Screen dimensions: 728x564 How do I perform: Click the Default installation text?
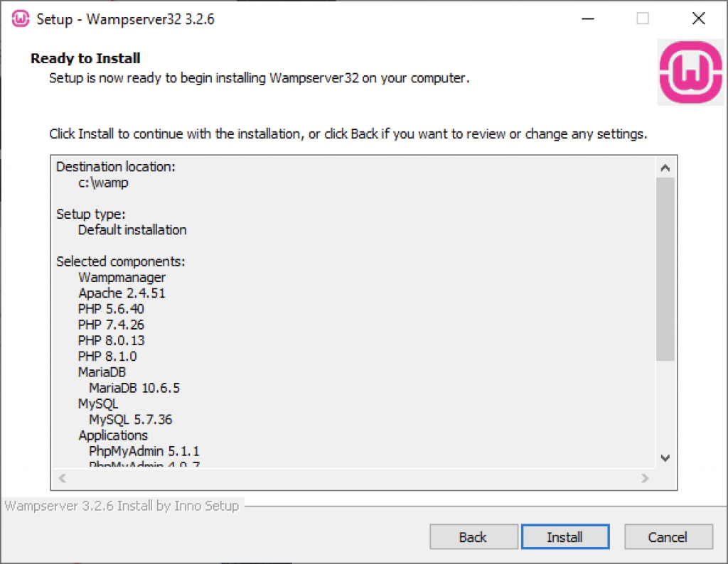point(132,230)
